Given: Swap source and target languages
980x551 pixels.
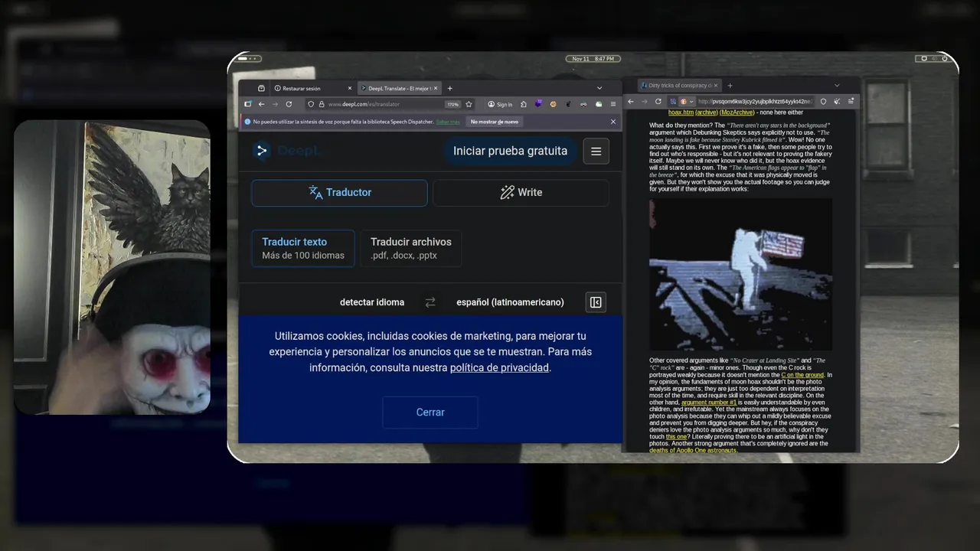Looking at the screenshot, I should 430,302.
